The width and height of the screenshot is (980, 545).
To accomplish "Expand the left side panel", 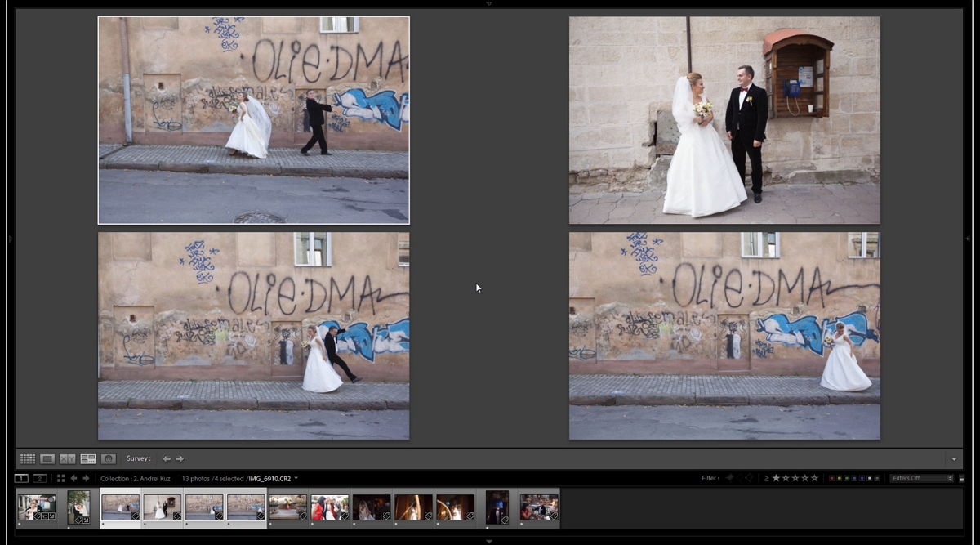I will (11, 239).
